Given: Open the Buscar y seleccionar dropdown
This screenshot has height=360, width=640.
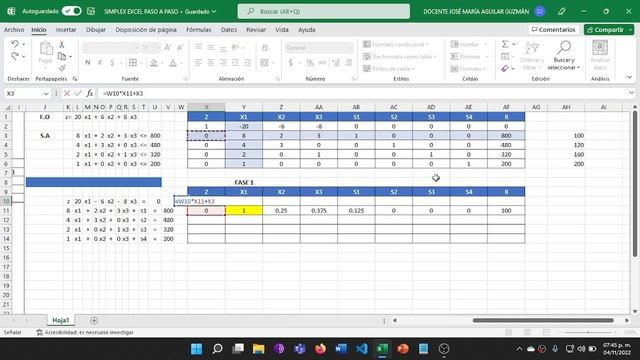Looking at the screenshot, I should click(x=563, y=56).
